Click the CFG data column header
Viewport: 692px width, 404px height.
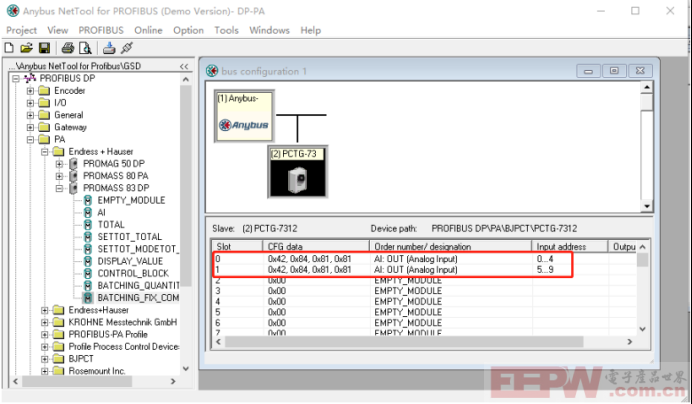(x=316, y=246)
